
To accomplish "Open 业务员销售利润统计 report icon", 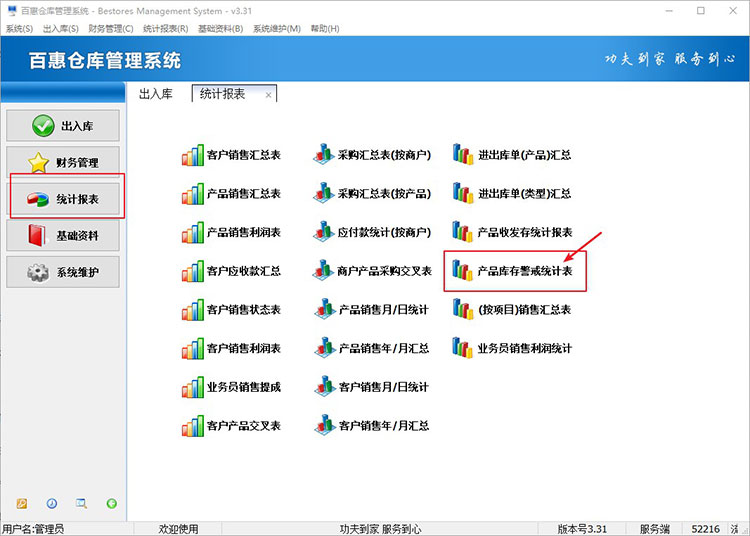I will [463, 348].
